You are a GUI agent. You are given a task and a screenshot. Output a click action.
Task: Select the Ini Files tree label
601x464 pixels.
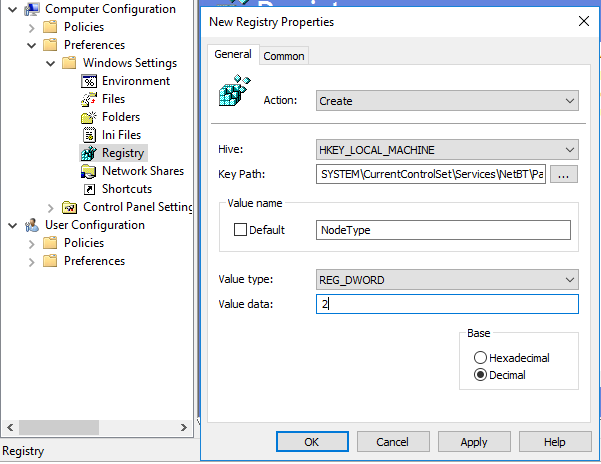click(121, 135)
